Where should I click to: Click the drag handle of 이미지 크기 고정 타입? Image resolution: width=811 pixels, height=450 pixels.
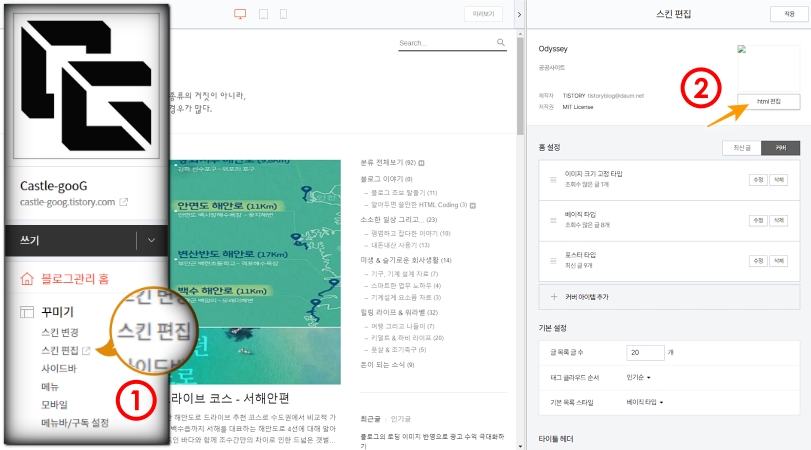[x=553, y=179]
